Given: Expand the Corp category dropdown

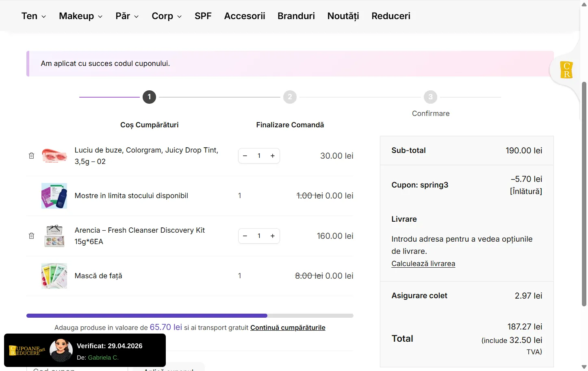Looking at the screenshot, I should point(166,16).
